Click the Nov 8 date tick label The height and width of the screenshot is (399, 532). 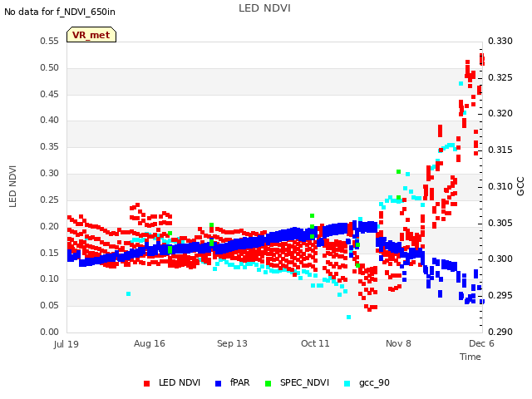click(x=398, y=343)
